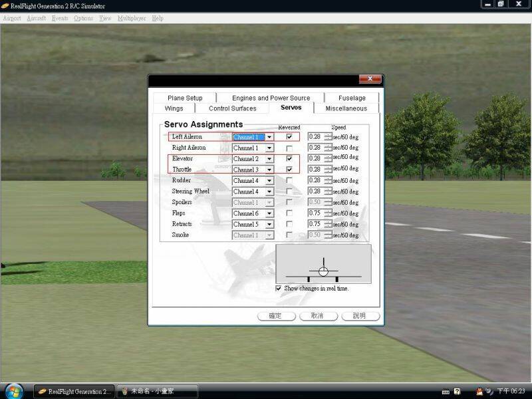Click the Rudder speed stepper arrows

coord(328,180)
